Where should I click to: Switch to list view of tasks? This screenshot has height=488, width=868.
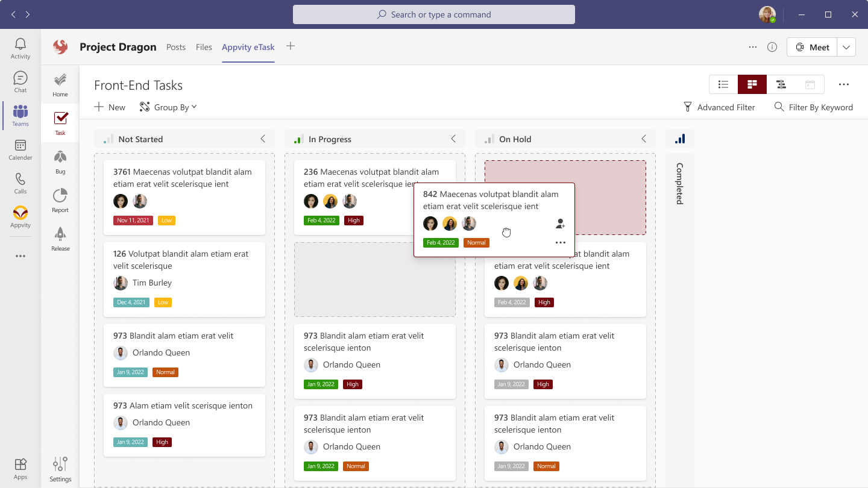pos(723,84)
